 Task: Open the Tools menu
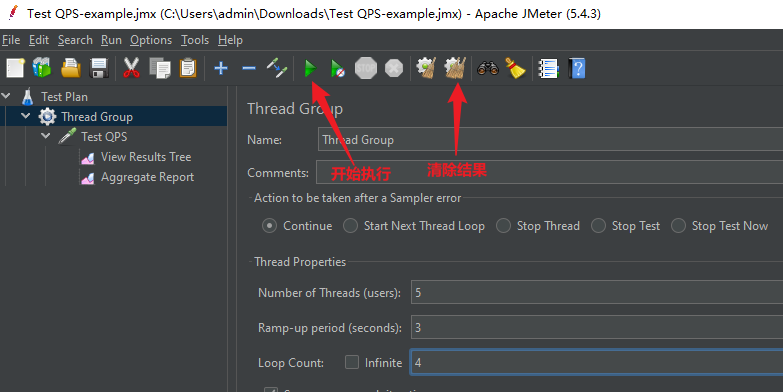tap(195, 40)
